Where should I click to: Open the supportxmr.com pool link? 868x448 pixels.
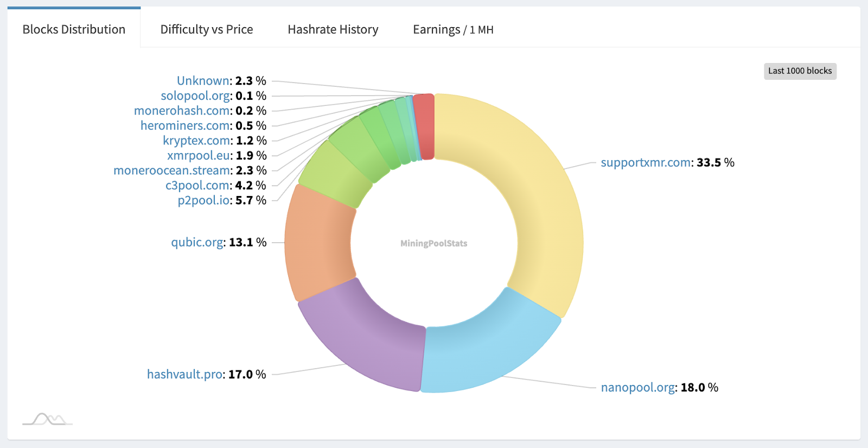646,162
